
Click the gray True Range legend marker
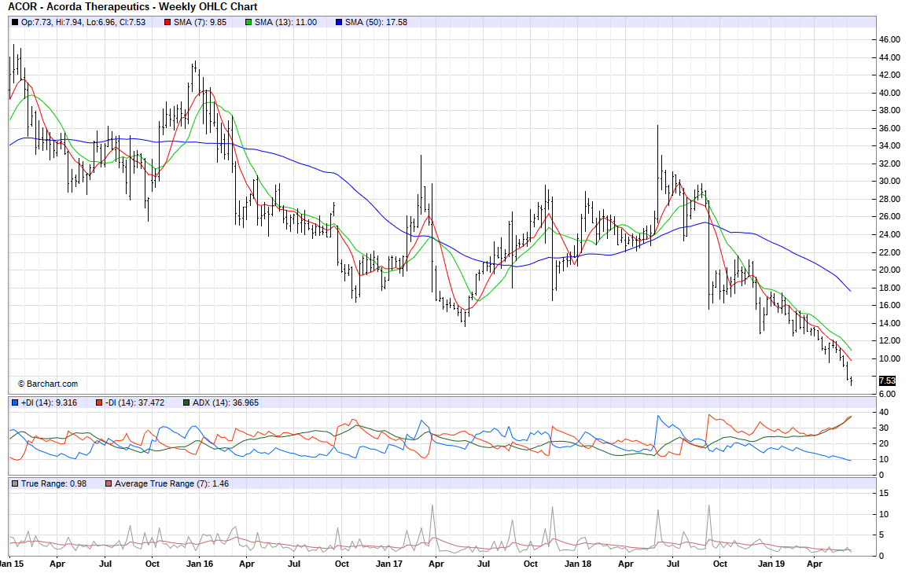pos(15,483)
